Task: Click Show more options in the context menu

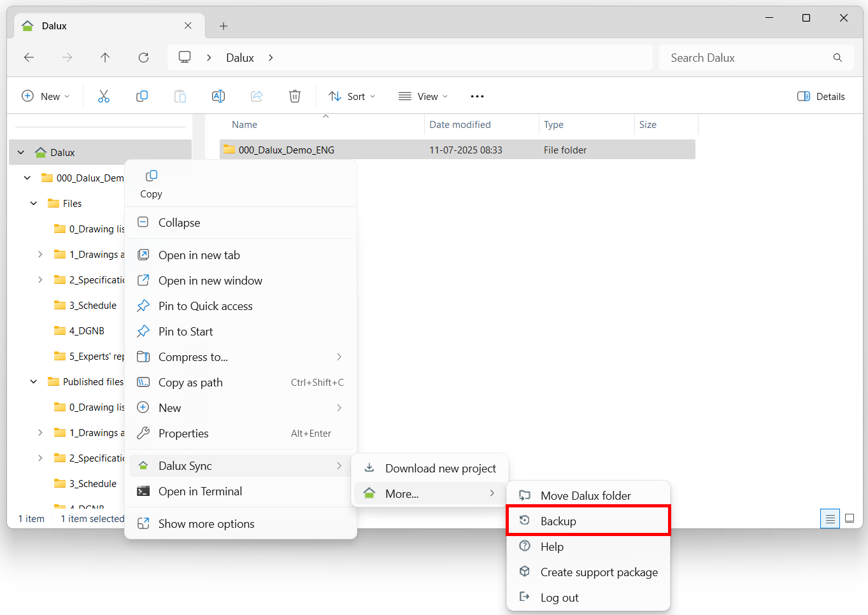Action: pos(204,523)
